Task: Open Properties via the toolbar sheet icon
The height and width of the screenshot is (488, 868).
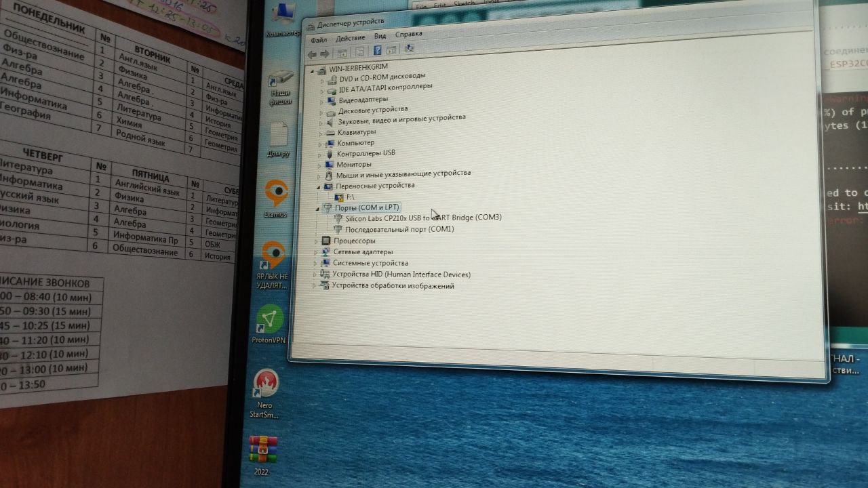Action: click(359, 52)
